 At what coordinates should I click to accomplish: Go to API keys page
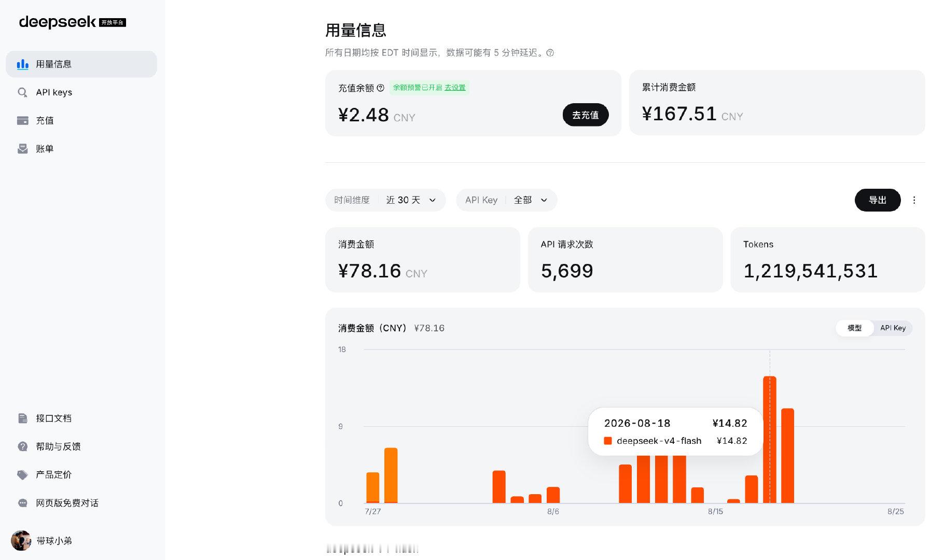pos(81,92)
